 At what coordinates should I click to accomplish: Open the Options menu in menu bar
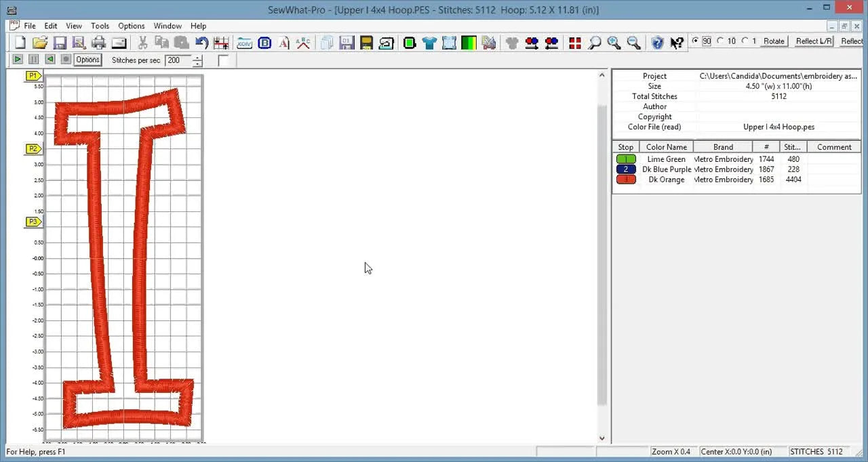click(132, 26)
